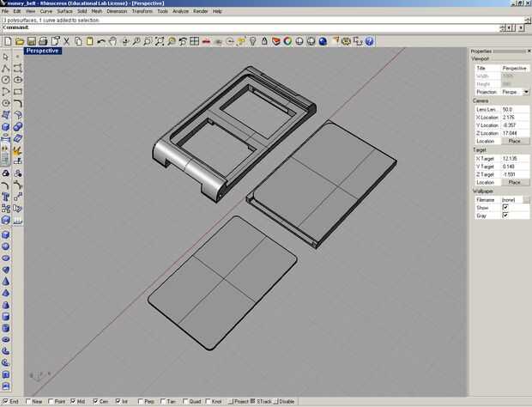Screen dimensions: 532x407
Task: Click the Lens Length input field
Action: click(515, 109)
